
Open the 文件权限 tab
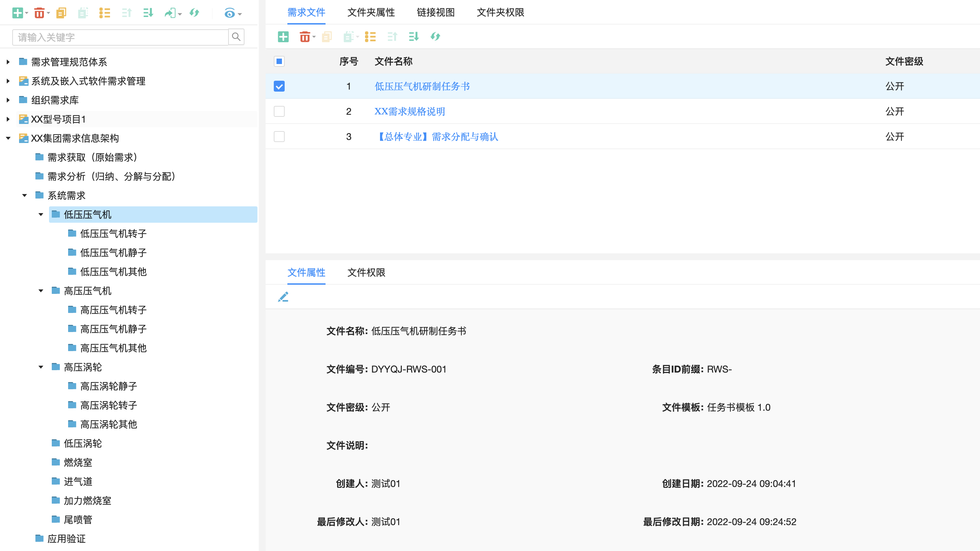pyautogui.click(x=366, y=272)
